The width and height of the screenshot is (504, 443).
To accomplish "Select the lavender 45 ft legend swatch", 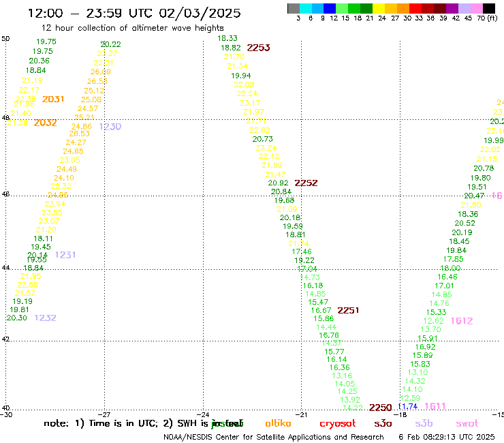I will 464,8.
